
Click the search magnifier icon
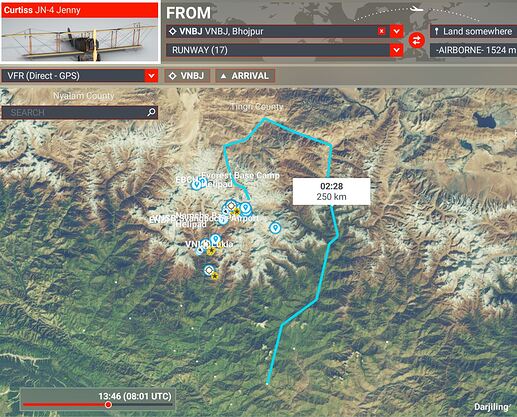[151, 112]
